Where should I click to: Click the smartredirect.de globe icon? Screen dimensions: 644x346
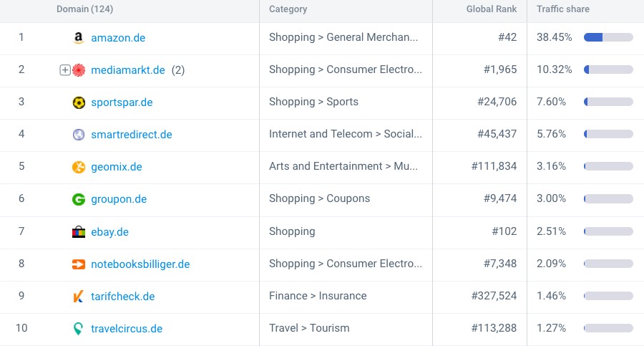[79, 135]
